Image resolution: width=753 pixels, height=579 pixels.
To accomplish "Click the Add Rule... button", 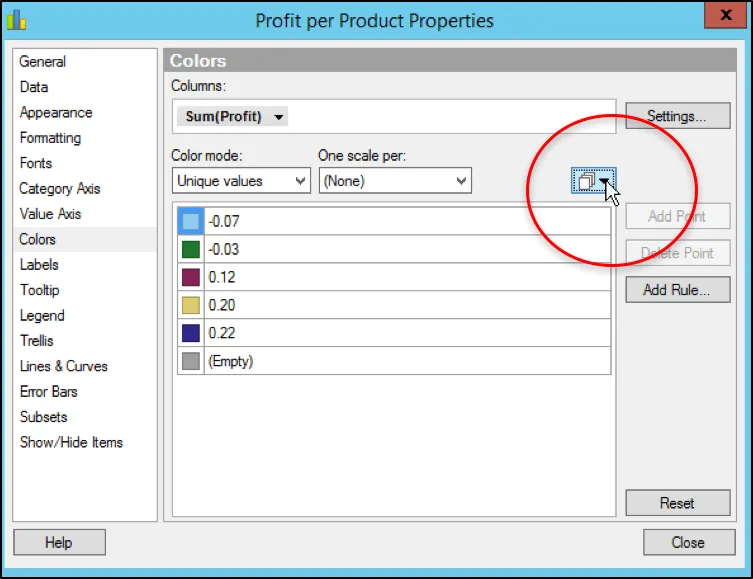I will (x=678, y=290).
